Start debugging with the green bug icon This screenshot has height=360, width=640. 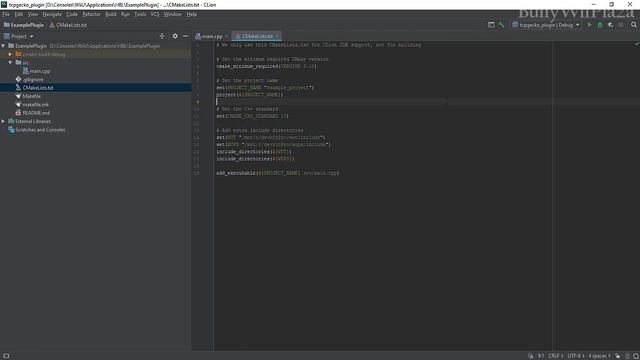[x=600, y=25]
